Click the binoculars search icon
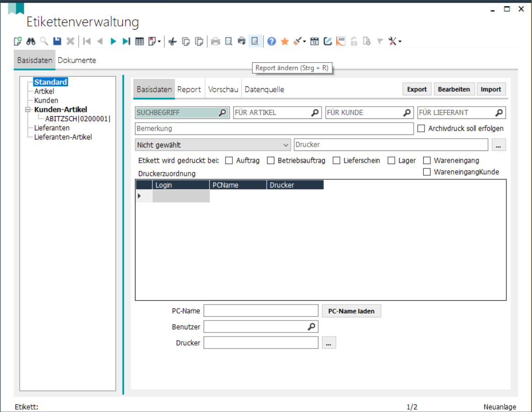This screenshot has height=412, width=532. pyautogui.click(x=31, y=42)
